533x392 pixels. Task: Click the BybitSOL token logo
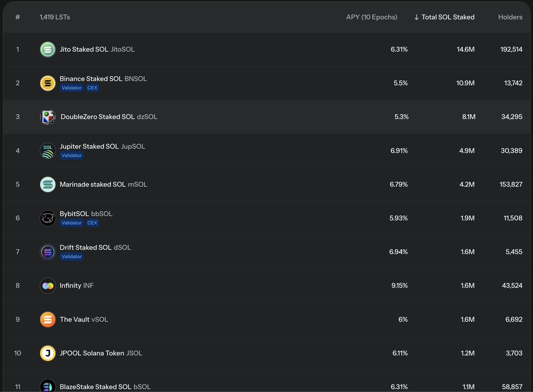click(48, 218)
